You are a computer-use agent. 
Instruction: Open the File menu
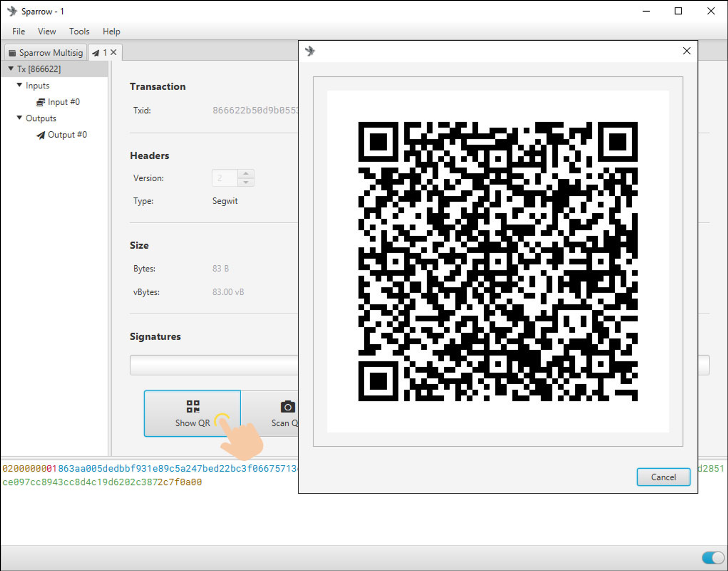click(19, 32)
